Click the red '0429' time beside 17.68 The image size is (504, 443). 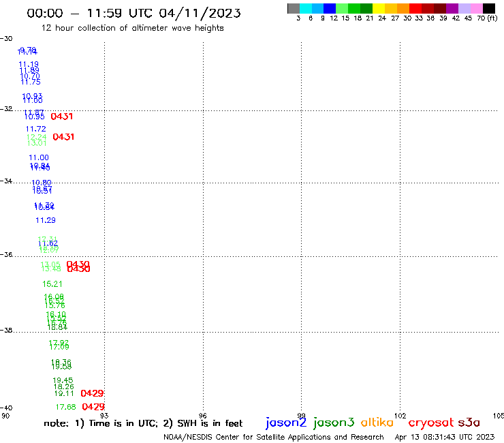coord(93,407)
